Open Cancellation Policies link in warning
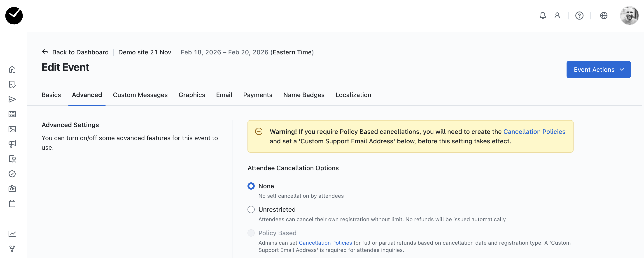This screenshot has height=258, width=644. tap(534, 132)
